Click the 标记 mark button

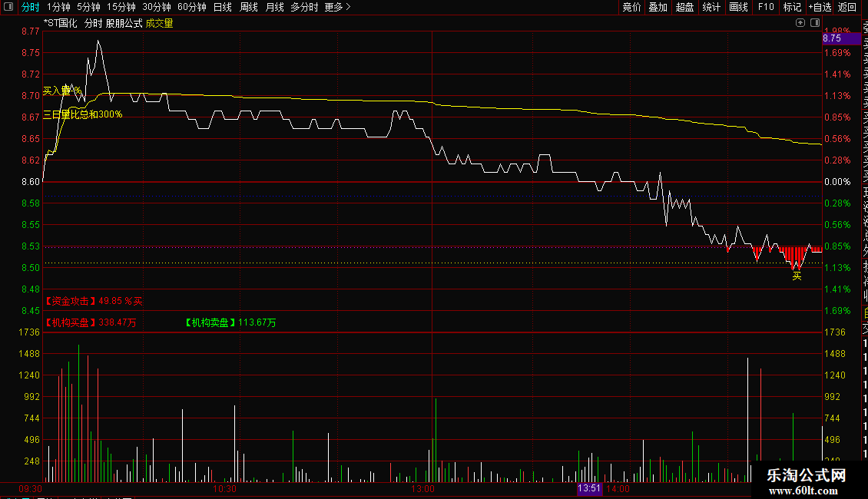(x=792, y=7)
